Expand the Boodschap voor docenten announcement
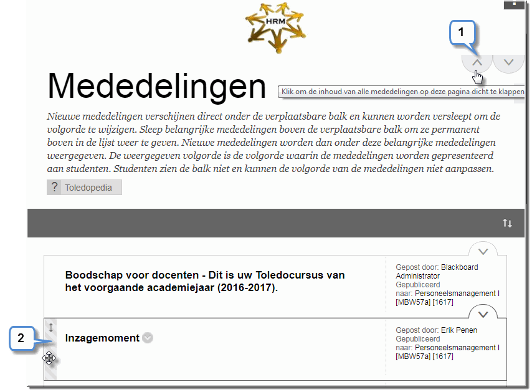 483,251
